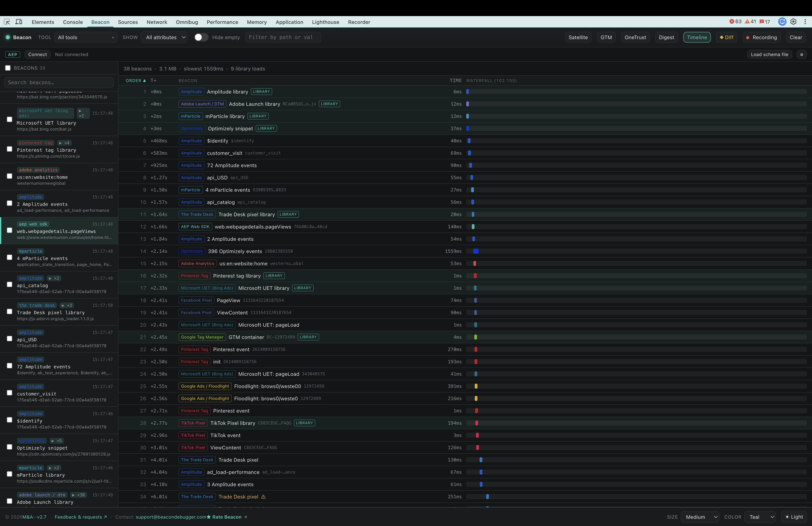
Task: Open the Teal color dropdown
Action: (760, 517)
